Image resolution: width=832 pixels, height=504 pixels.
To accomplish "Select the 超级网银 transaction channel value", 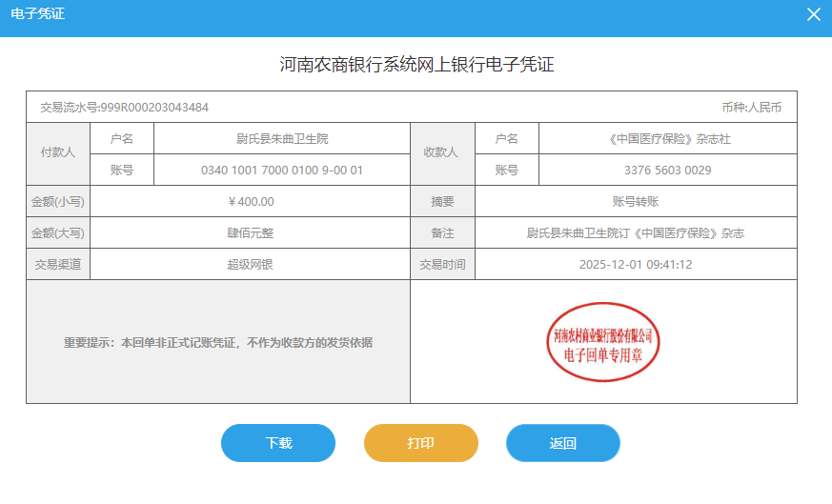I will pos(251,265).
